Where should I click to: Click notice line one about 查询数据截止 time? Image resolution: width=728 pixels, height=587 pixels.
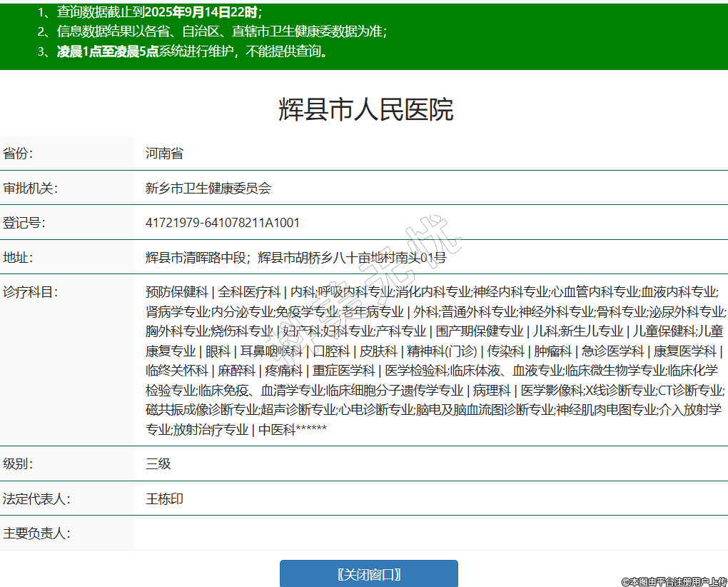150,12
